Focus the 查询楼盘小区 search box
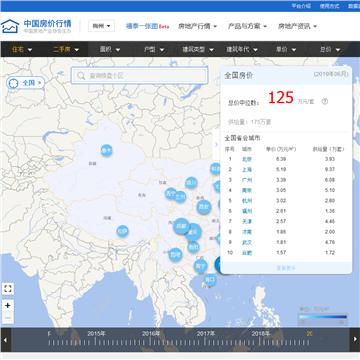The width and height of the screenshot is (360, 360). pyautogui.click(x=139, y=76)
